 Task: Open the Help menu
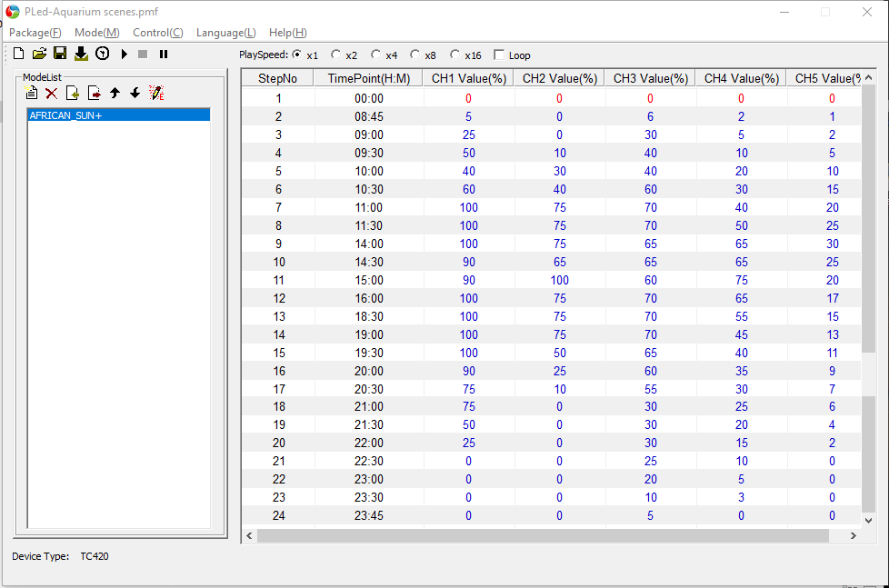point(287,33)
